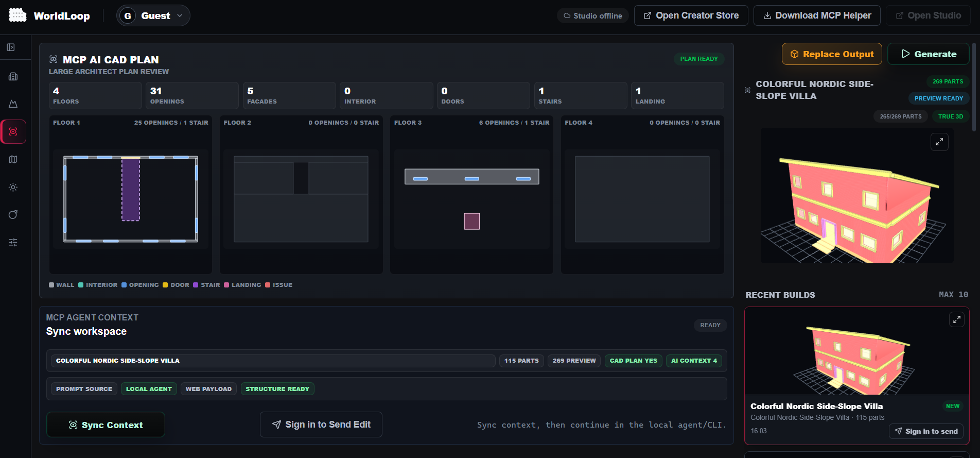This screenshot has width=980, height=458.
Task: Click the LOCAL AGENT chip
Action: pyautogui.click(x=149, y=389)
